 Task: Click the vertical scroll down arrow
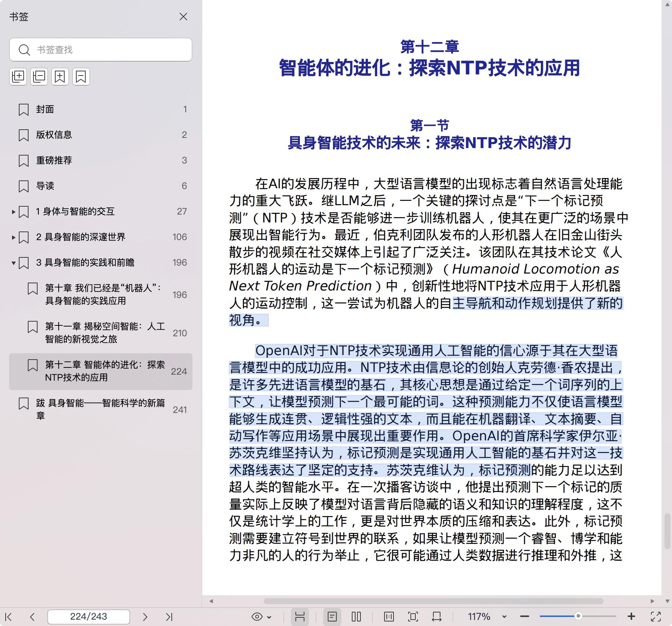[667, 601]
